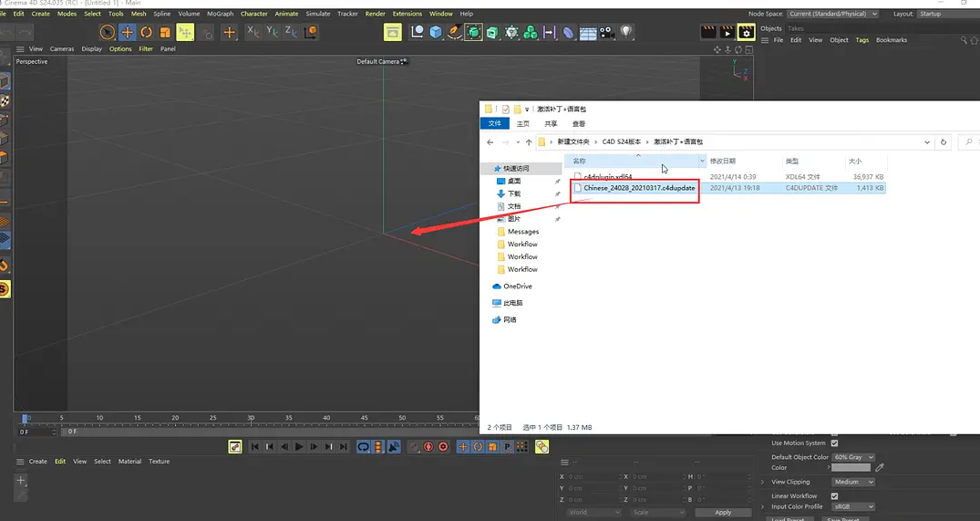Open viewport Cameras menu

tap(62, 48)
